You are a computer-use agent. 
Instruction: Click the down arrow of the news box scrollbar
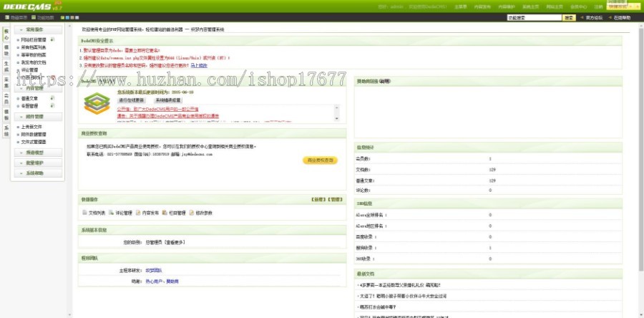tap(337, 118)
